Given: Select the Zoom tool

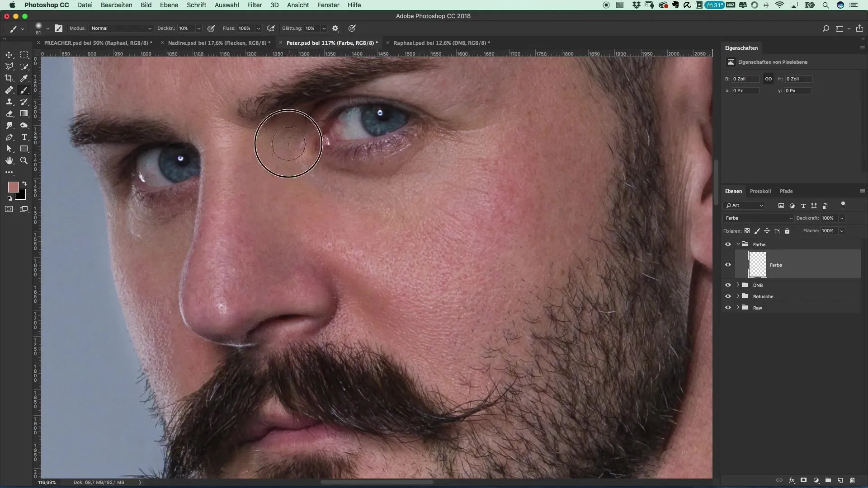Looking at the screenshot, I should [24, 160].
